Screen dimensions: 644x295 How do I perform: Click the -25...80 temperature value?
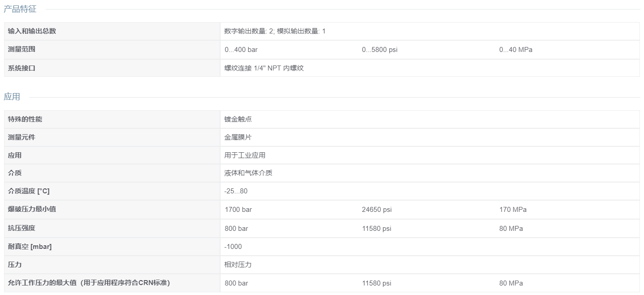pyautogui.click(x=236, y=191)
